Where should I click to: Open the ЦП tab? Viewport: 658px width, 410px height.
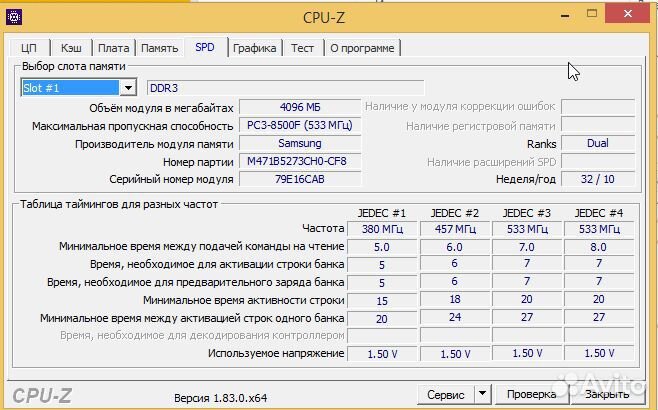click(x=29, y=48)
